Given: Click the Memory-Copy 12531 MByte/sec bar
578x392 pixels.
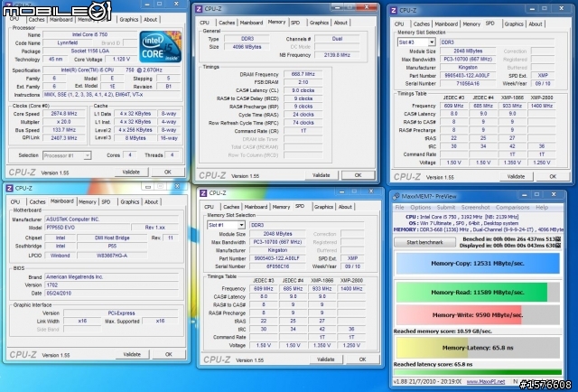Looking at the screenshot, I should click(478, 264).
